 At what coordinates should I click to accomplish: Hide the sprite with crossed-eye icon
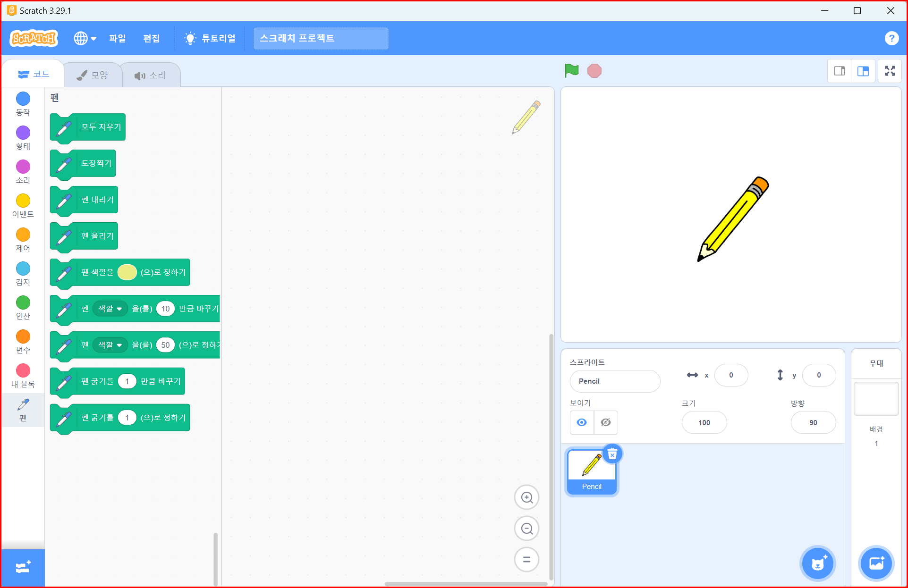(606, 422)
